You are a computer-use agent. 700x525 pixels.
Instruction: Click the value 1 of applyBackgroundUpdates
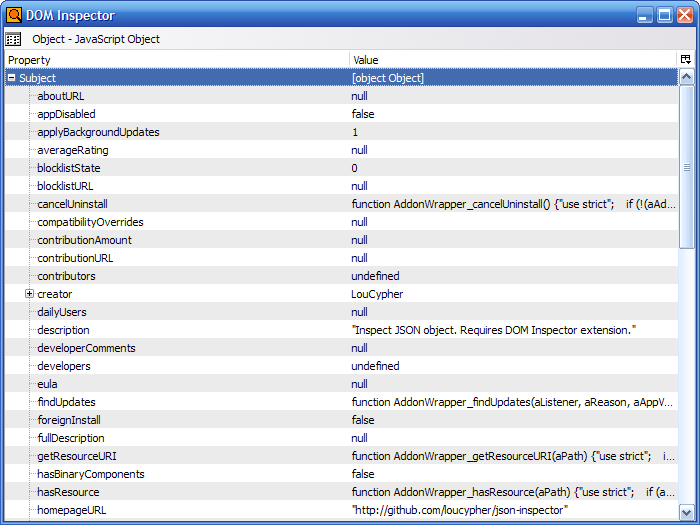355,132
